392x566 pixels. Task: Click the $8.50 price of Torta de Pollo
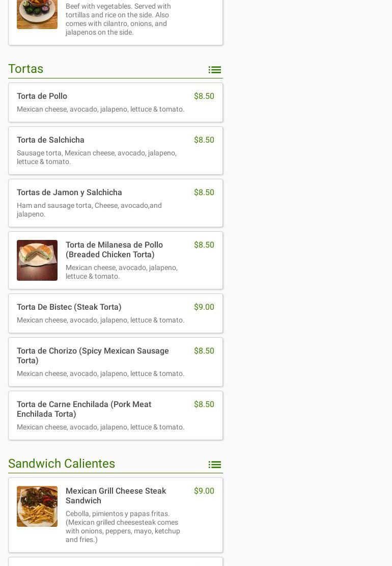[204, 96]
